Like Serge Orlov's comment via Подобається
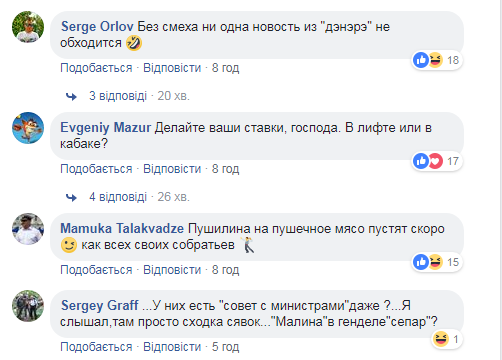Image resolution: width=502 pixels, height=360 pixels. (x=96, y=68)
